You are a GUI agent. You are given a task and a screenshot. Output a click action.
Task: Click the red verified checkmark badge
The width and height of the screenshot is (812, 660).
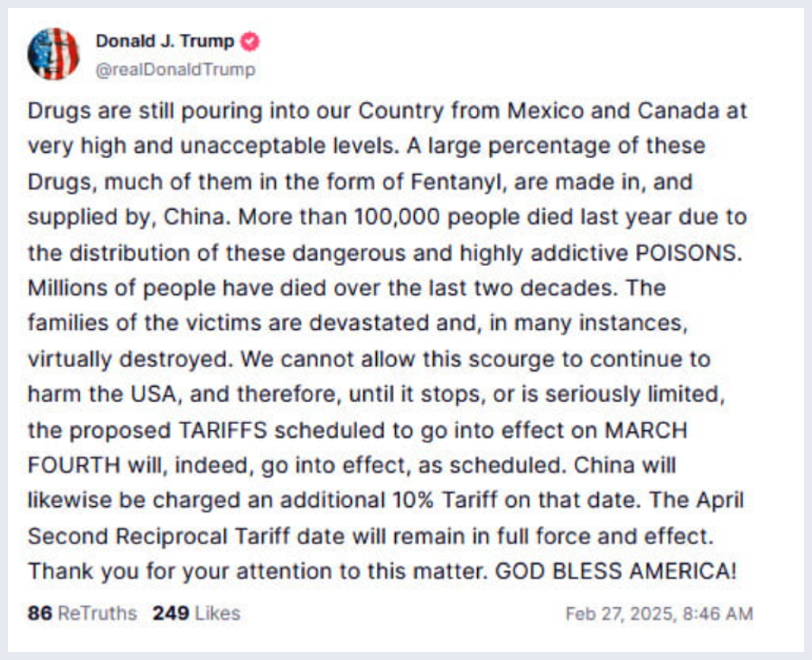tap(251, 41)
